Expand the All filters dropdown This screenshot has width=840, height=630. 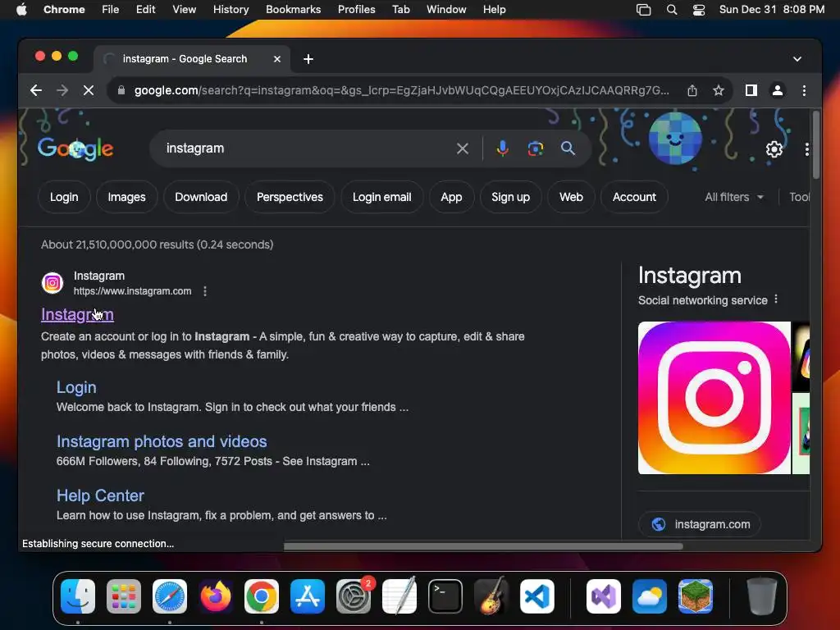pos(734,197)
